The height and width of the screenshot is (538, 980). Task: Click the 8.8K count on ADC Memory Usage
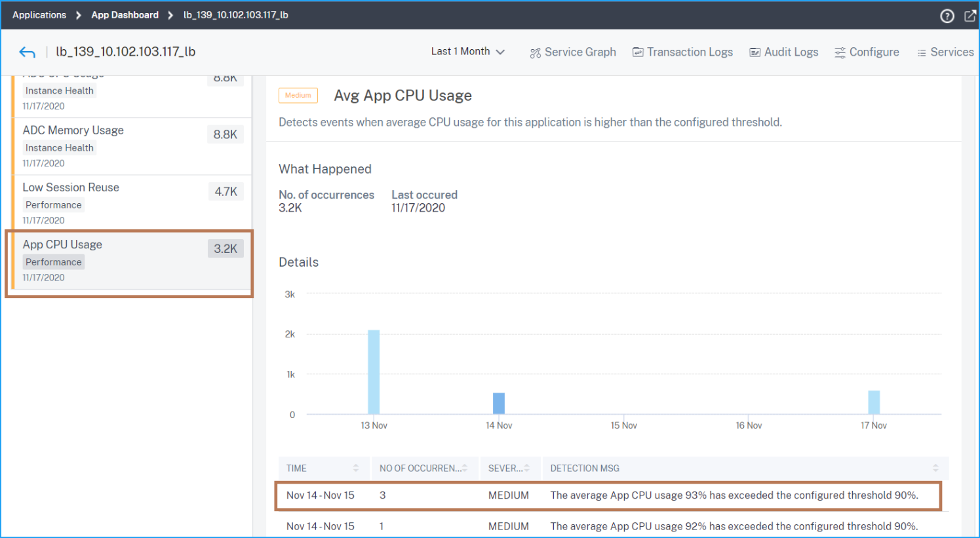click(225, 134)
